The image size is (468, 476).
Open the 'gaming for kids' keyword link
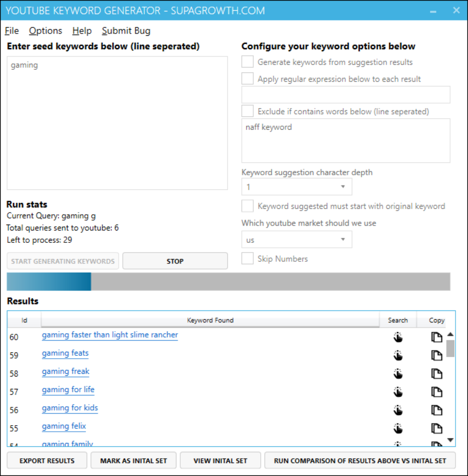(70, 408)
